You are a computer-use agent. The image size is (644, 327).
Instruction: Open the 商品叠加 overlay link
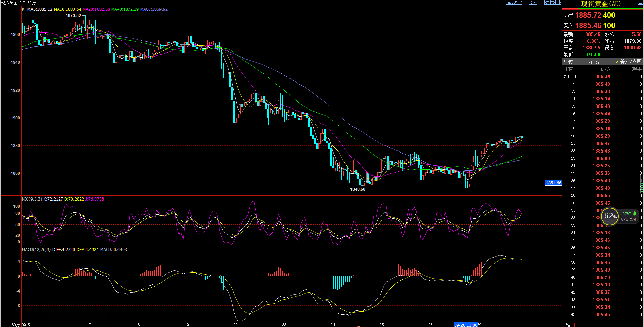514,3
